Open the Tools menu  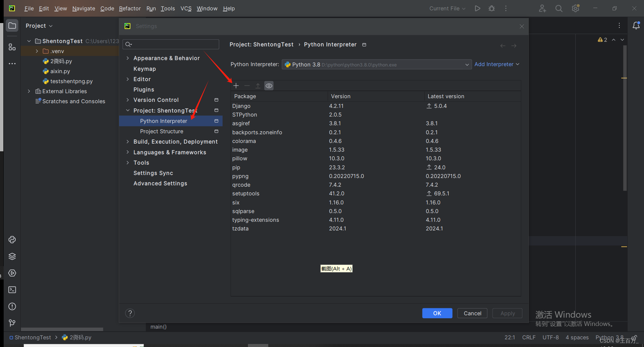pyautogui.click(x=168, y=8)
